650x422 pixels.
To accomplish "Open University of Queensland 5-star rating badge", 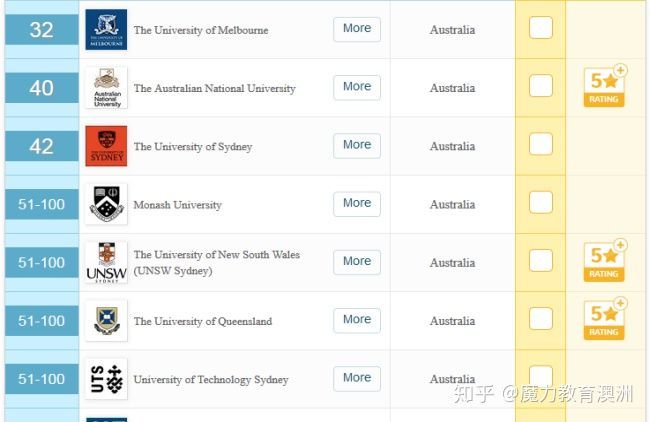I will (605, 319).
